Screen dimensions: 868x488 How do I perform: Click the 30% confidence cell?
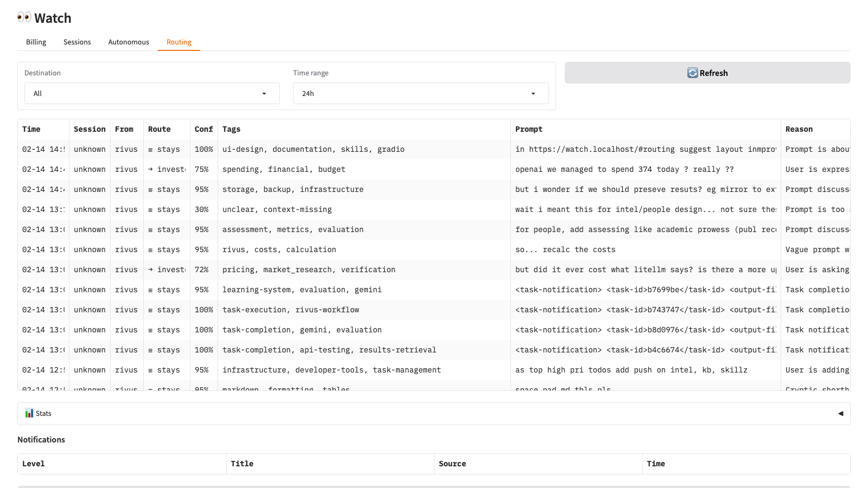(x=202, y=209)
